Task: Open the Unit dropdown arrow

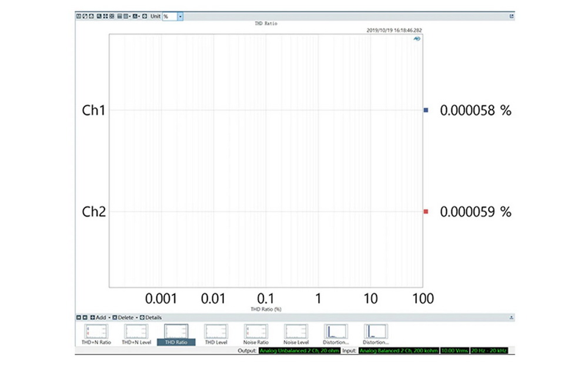Action: click(x=180, y=16)
